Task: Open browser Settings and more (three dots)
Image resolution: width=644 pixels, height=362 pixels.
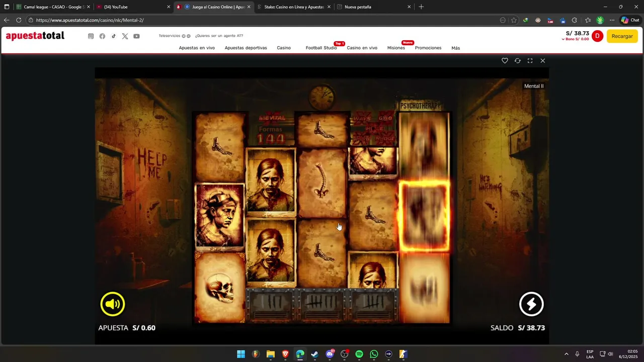Action: coord(612,20)
